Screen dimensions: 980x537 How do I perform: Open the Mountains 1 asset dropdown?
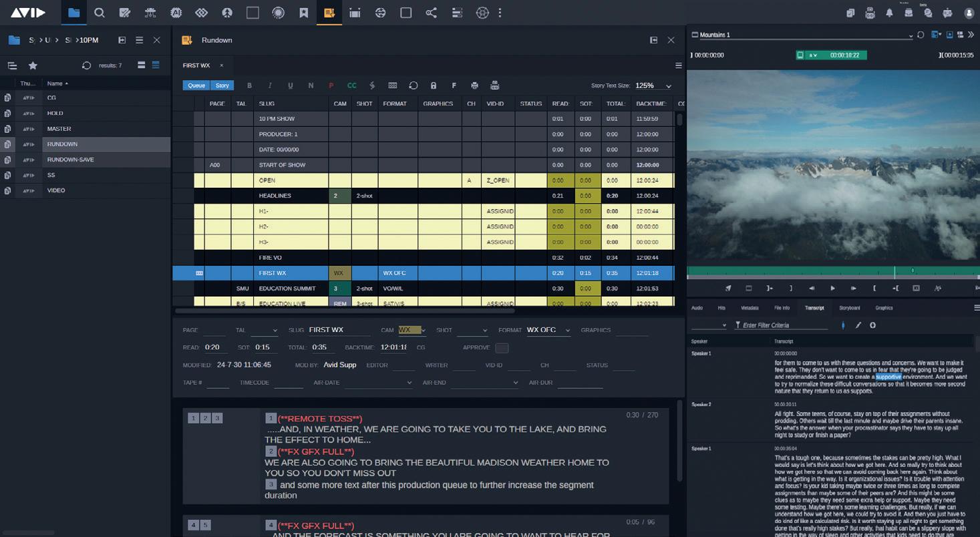(910, 35)
